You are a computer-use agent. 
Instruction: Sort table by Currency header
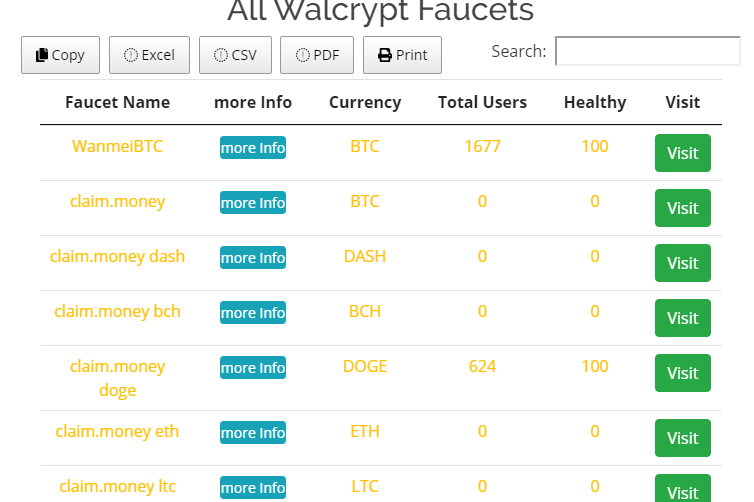[x=365, y=102]
